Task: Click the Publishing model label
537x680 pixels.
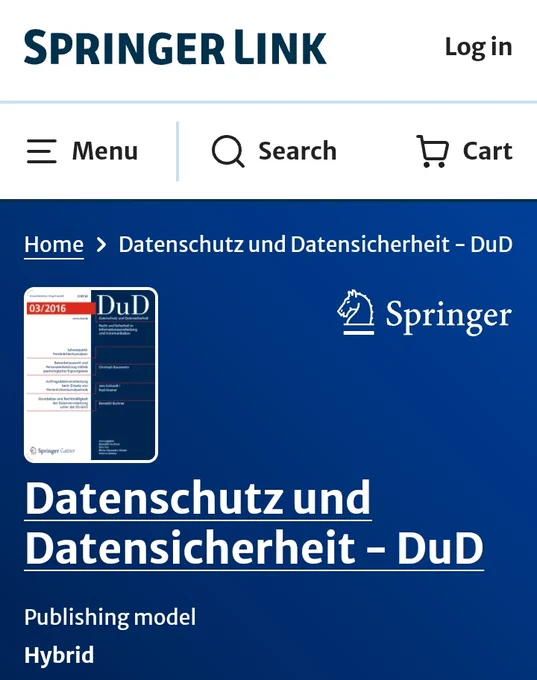Action: (110, 617)
